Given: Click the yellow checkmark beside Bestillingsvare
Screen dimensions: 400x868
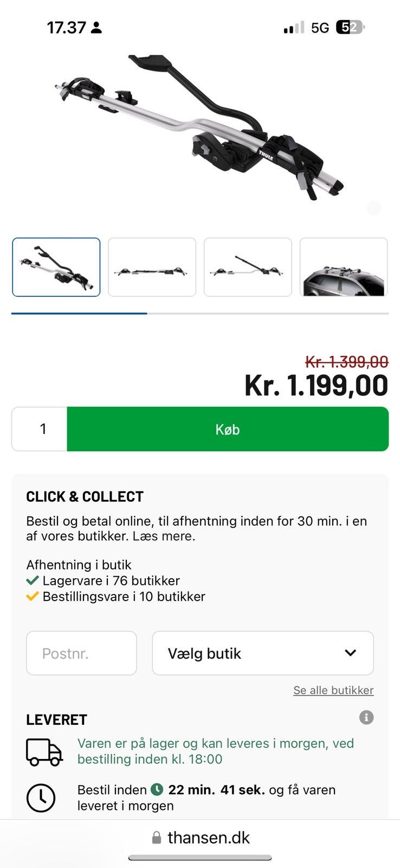Looking at the screenshot, I should [33, 596].
